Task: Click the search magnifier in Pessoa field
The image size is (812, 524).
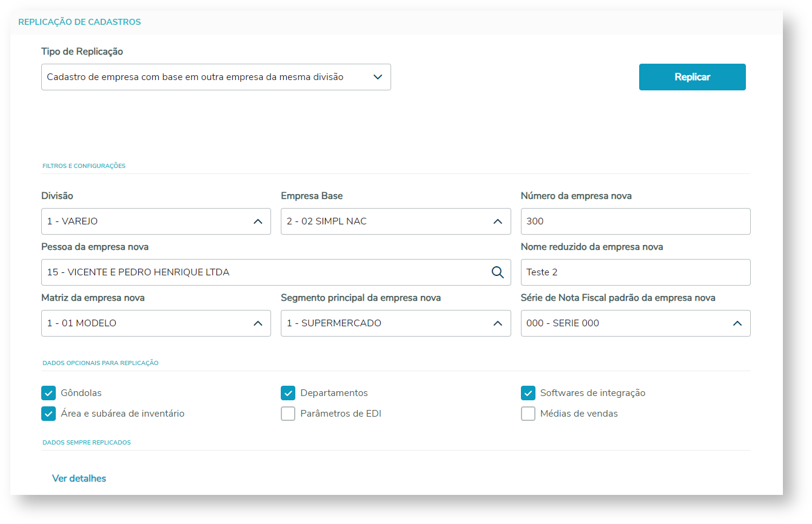Action: pos(497,272)
